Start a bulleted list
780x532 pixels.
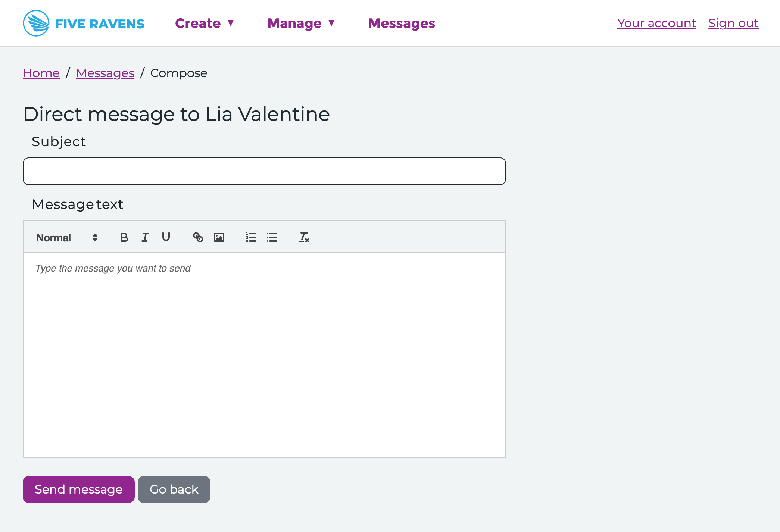click(x=272, y=237)
